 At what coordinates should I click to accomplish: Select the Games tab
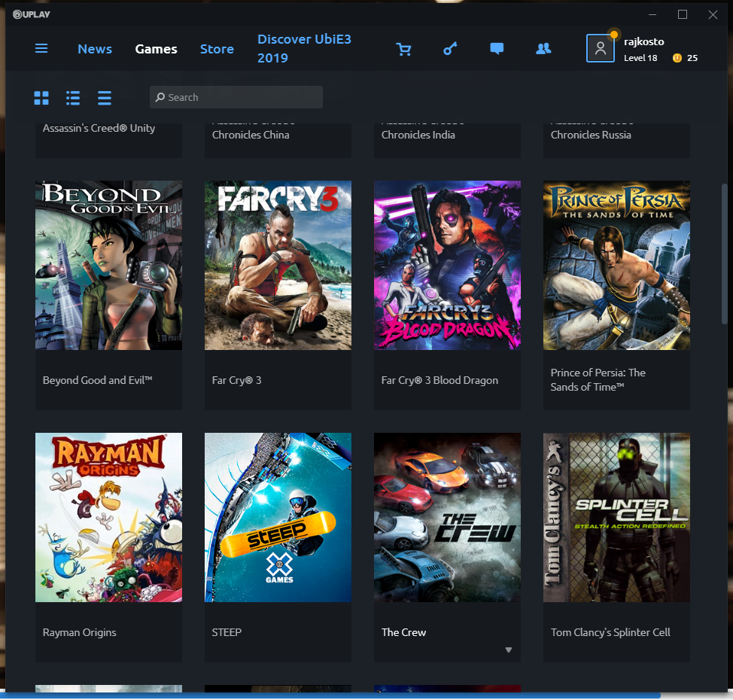pos(156,49)
